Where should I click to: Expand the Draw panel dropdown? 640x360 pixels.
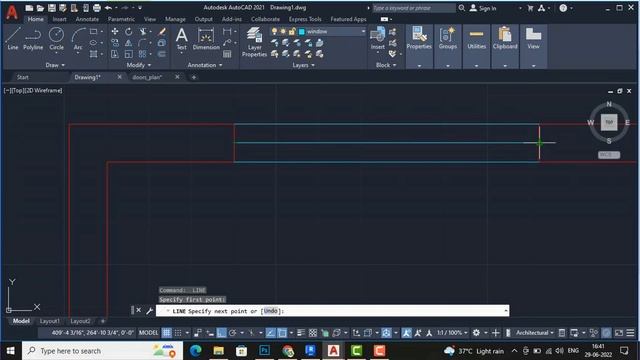55,65
